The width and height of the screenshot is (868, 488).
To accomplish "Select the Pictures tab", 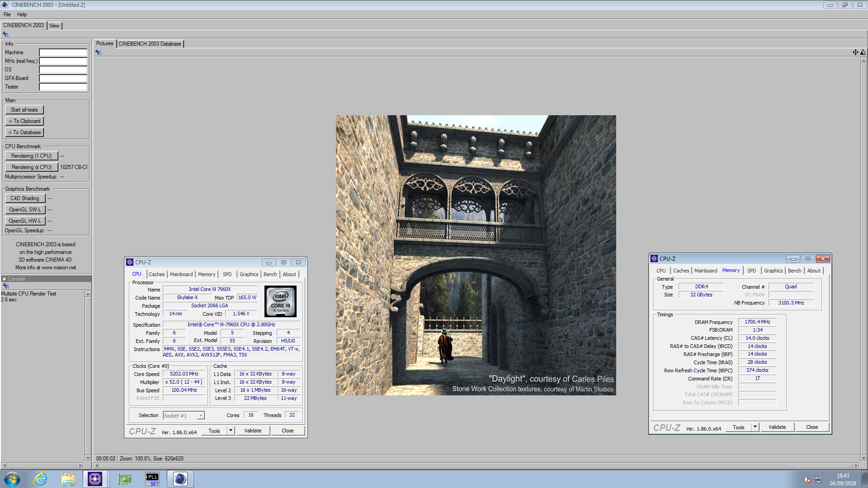I will point(104,43).
